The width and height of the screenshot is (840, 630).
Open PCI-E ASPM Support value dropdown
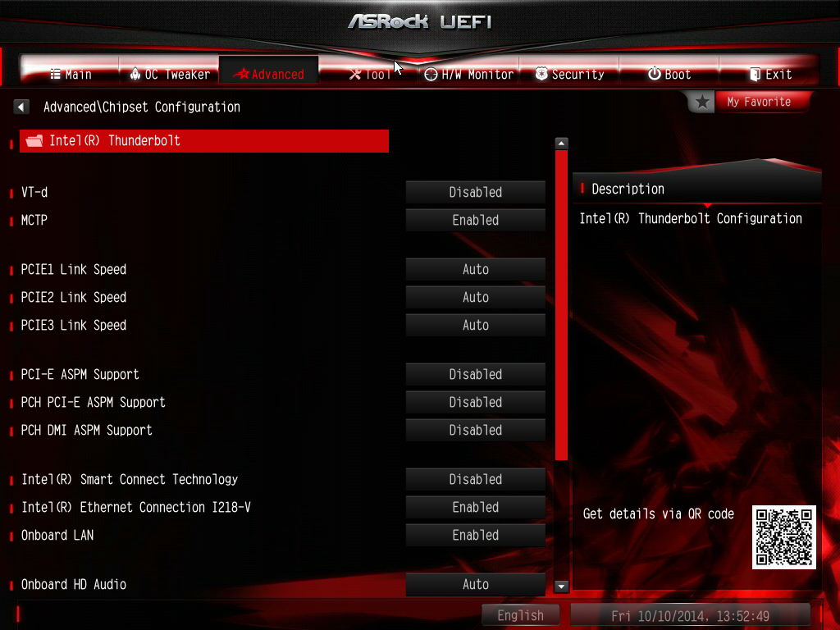coord(475,374)
